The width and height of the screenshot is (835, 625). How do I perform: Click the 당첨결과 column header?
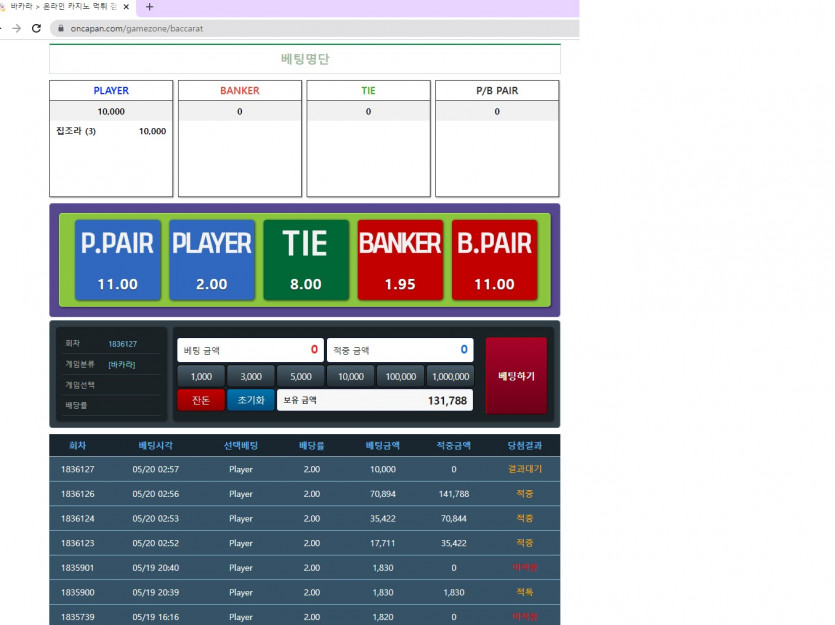525,446
